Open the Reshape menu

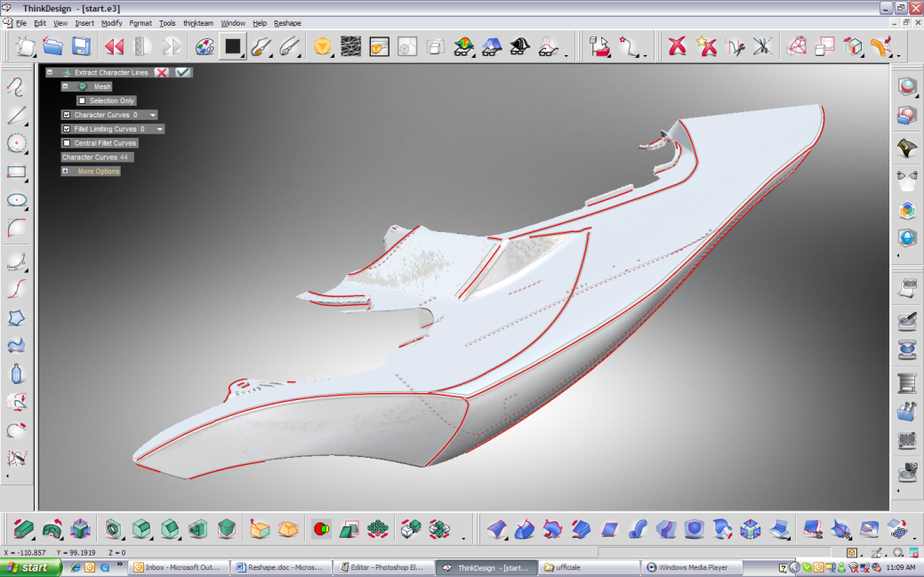click(287, 23)
